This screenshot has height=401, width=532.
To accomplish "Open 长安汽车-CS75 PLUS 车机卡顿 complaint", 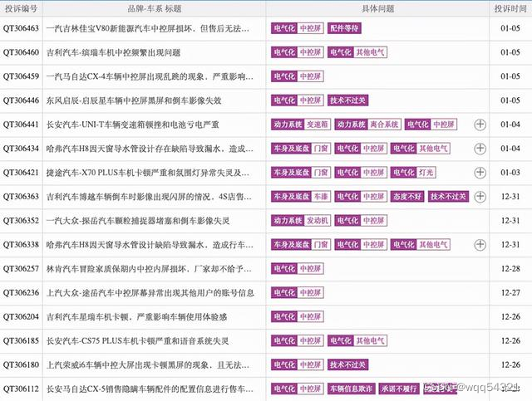I will (137, 341).
